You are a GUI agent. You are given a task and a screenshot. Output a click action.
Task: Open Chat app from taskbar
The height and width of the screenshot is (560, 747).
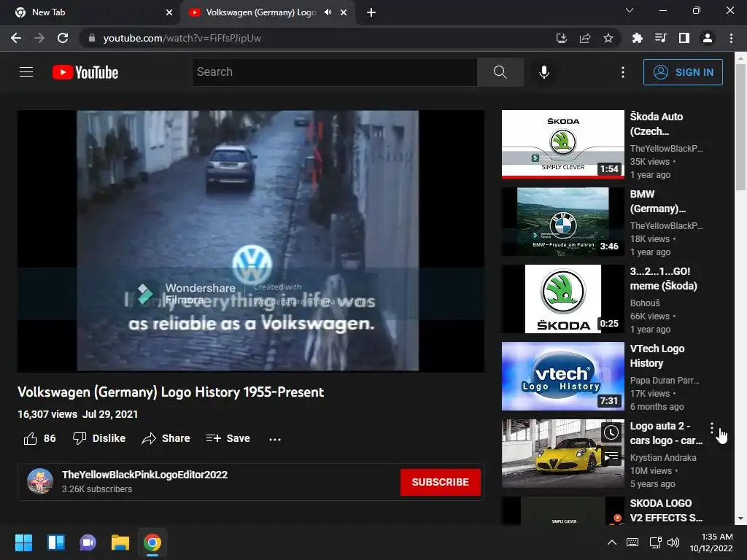(88, 542)
